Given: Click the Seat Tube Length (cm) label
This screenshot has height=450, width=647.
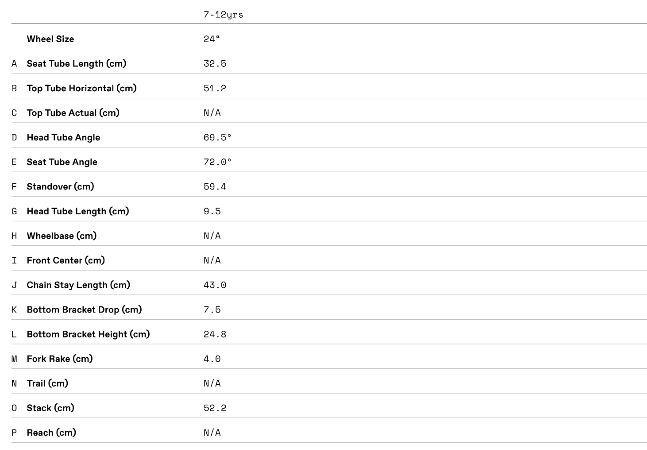Looking at the screenshot, I should click(76, 63).
